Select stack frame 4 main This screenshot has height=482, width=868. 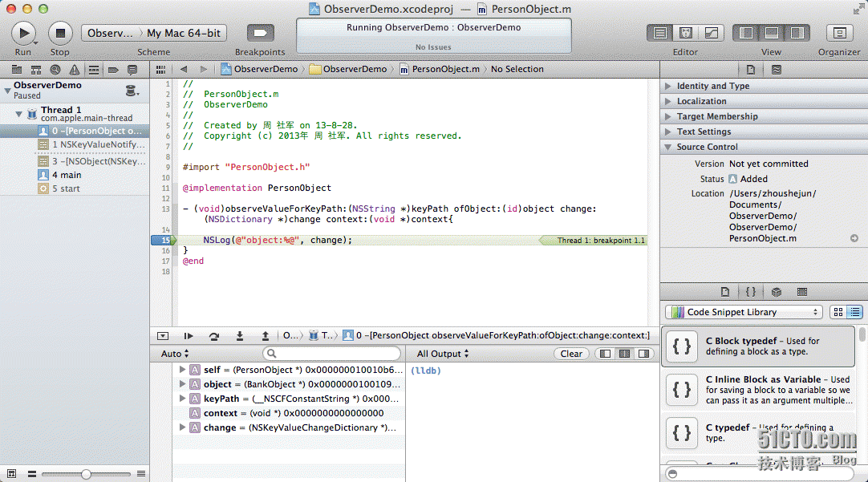tap(75, 175)
